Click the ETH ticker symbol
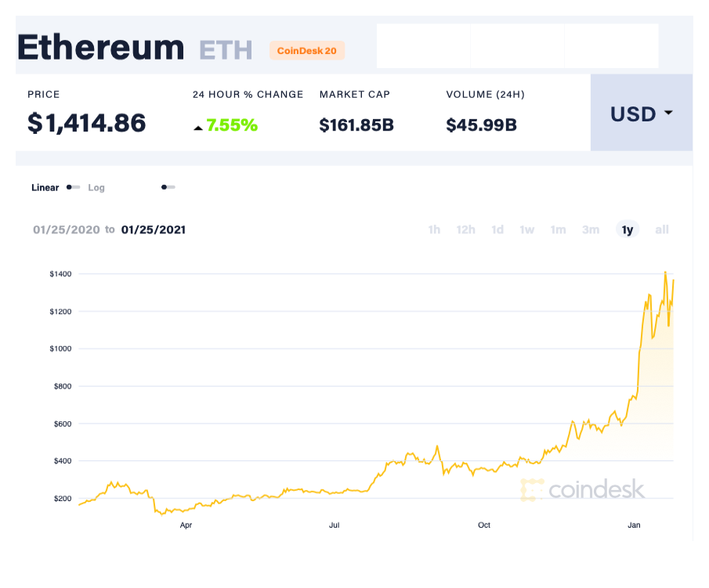The height and width of the screenshot is (588, 709). click(x=226, y=49)
